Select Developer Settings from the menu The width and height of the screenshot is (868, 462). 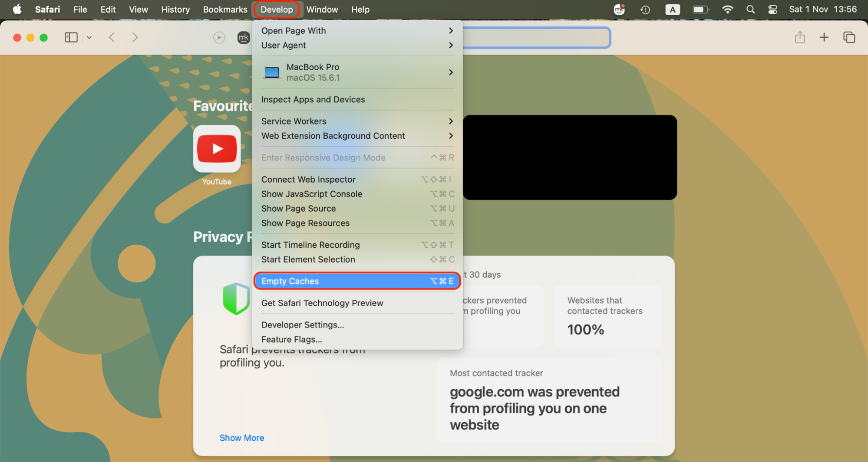tap(303, 324)
